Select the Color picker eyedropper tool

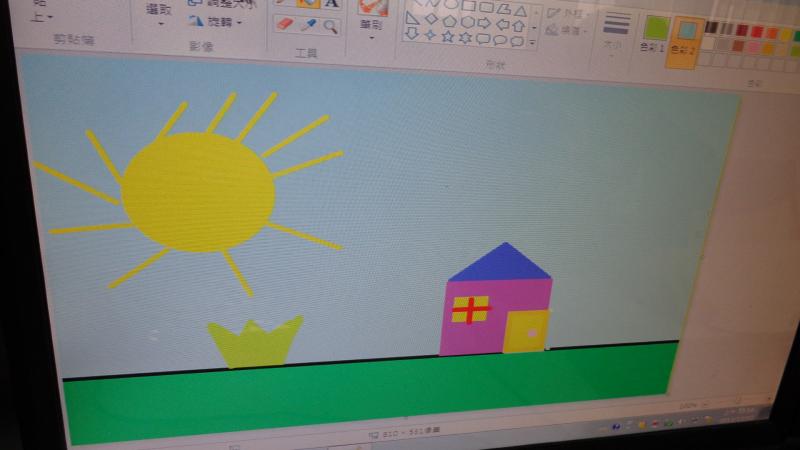coord(308,24)
